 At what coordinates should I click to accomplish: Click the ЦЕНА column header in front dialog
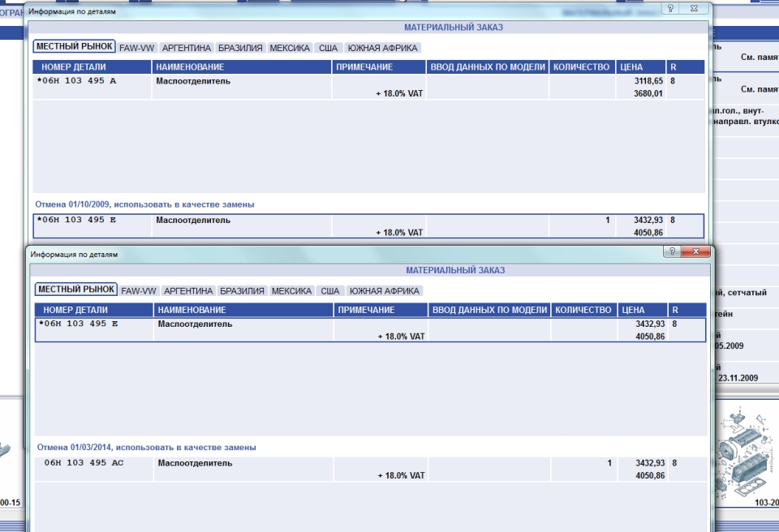[633, 310]
